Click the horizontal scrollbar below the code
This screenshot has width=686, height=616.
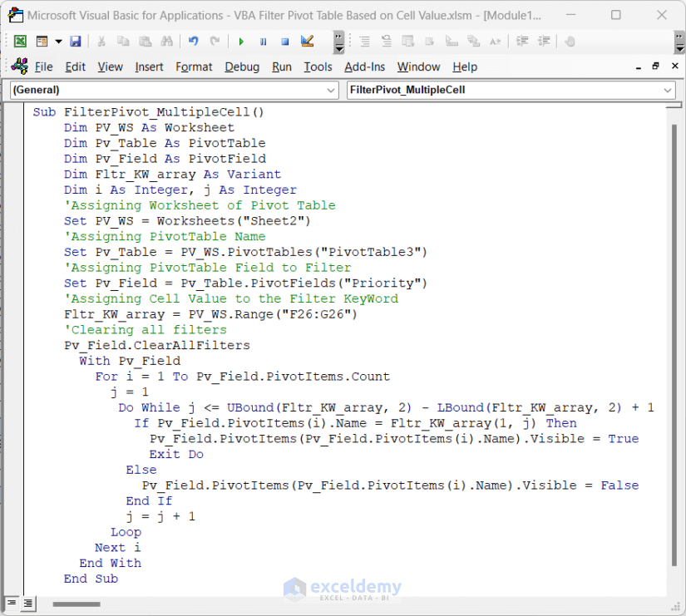coord(75,604)
